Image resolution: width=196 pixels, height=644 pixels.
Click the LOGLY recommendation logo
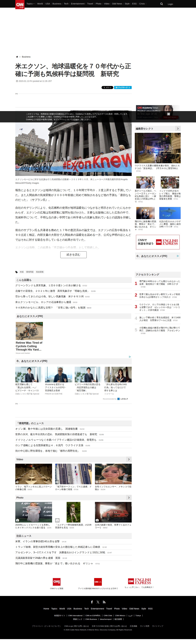tap(123, 399)
